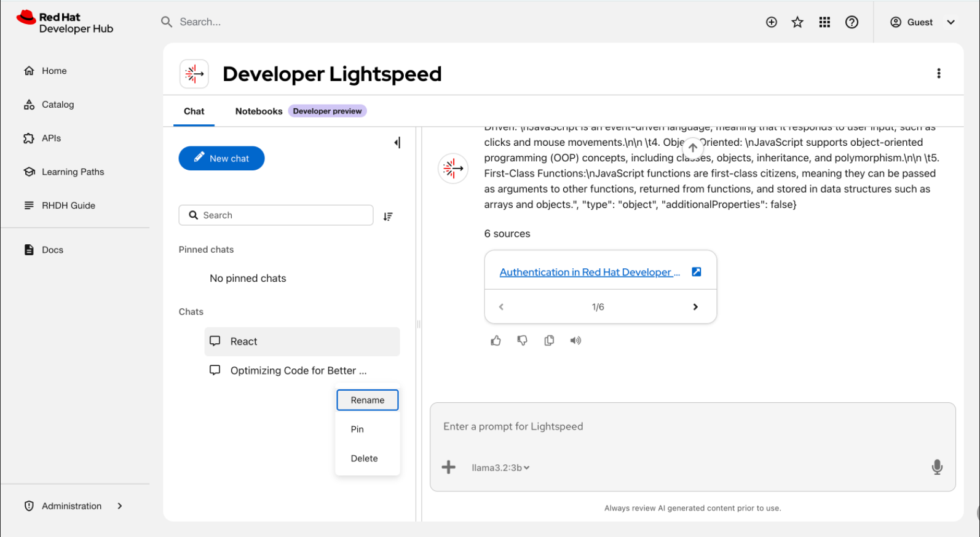Open Learning Paths in the sidebar

(x=73, y=172)
